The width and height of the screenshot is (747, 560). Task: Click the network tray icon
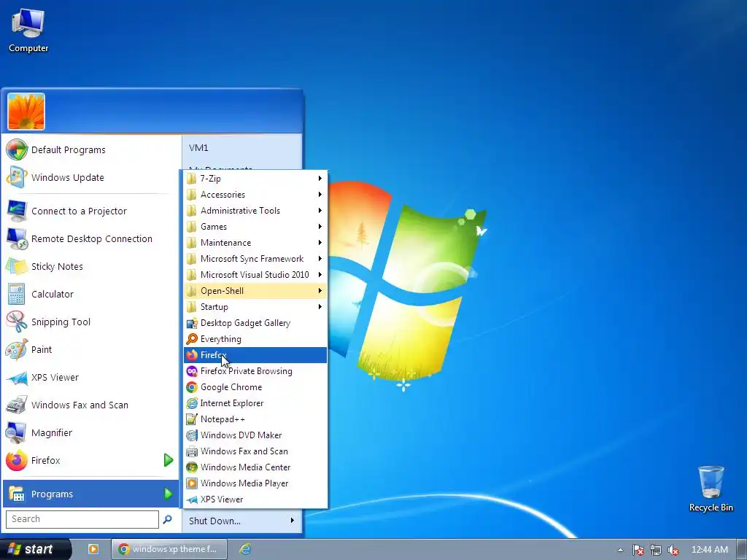(656, 550)
